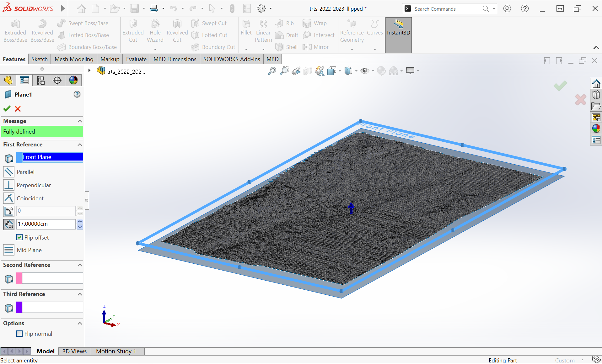
Task: Decrease the offset distance with down spinner
Action: pyautogui.click(x=80, y=227)
